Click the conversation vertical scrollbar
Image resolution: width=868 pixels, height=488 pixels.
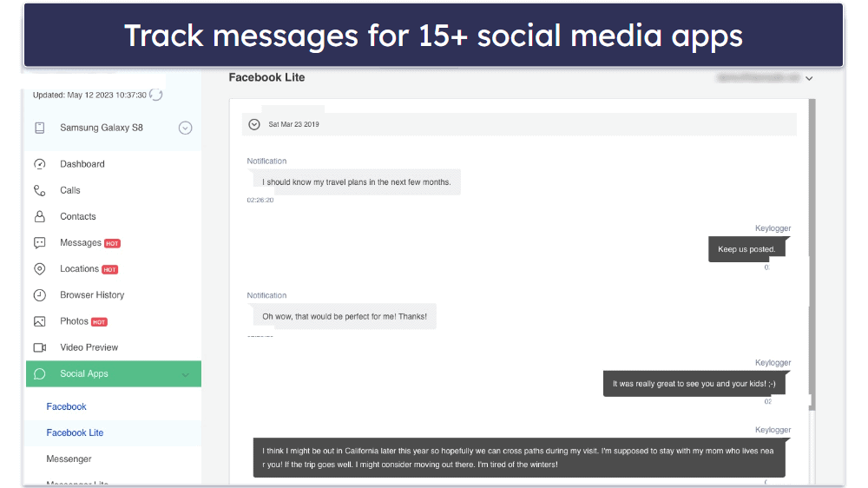click(x=812, y=254)
